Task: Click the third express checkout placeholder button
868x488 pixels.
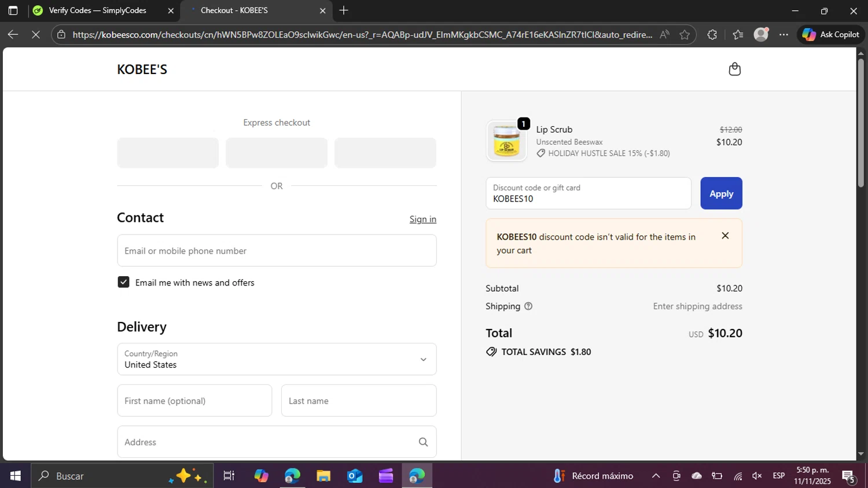Action: click(x=385, y=153)
